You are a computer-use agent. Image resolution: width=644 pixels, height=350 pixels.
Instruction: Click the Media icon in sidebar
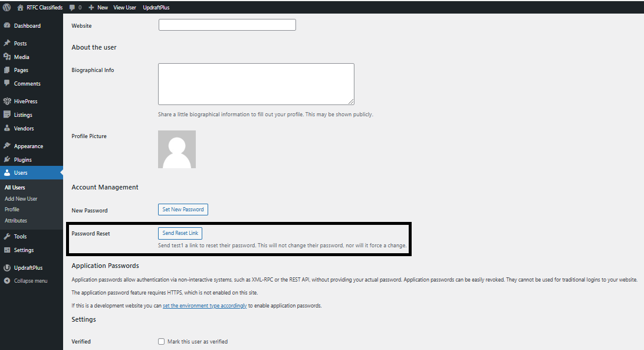coord(7,57)
